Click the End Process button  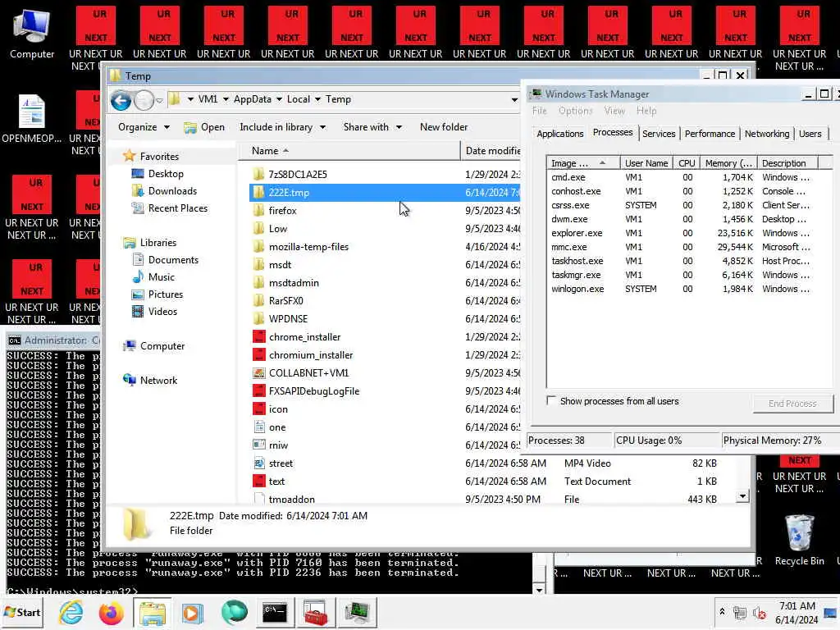[x=792, y=404]
